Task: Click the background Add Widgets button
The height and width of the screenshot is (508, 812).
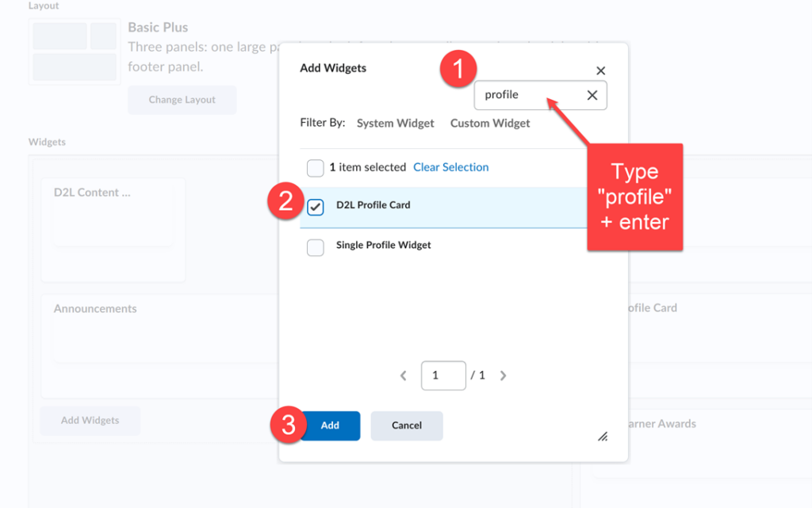Action: tap(90, 421)
